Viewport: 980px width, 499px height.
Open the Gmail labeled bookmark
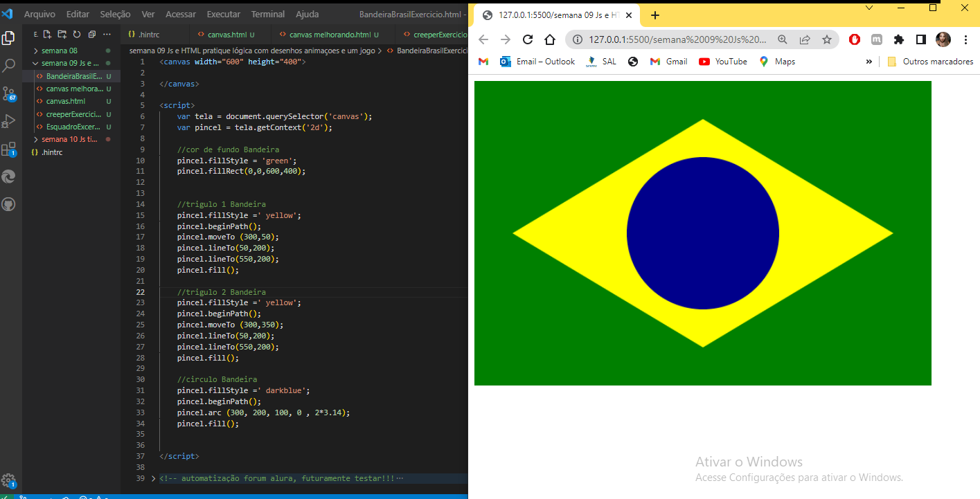point(669,62)
